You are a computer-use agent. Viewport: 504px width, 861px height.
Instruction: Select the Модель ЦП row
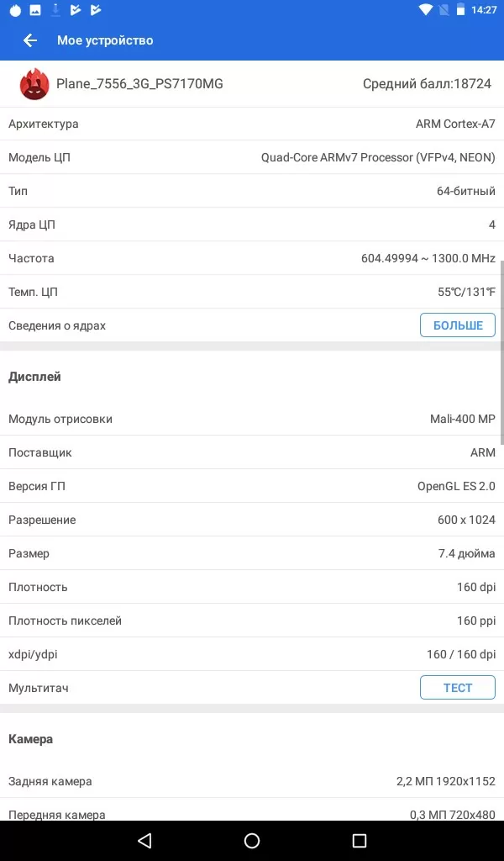(x=252, y=157)
